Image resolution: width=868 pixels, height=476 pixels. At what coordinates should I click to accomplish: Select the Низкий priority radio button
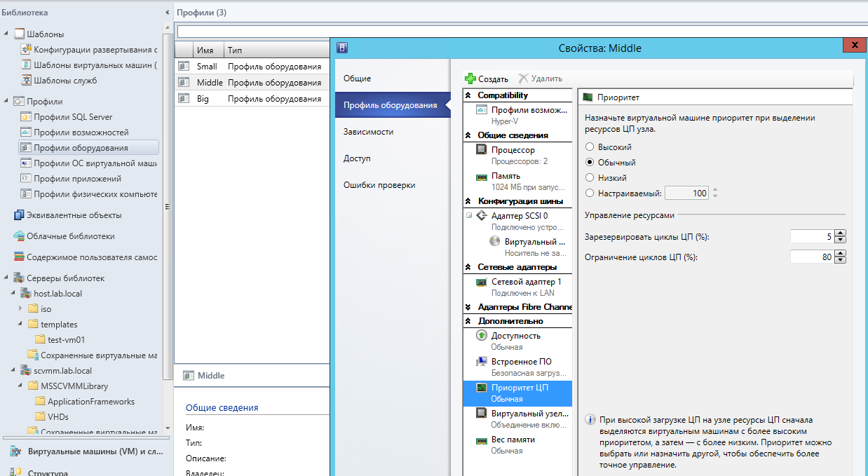[590, 178]
